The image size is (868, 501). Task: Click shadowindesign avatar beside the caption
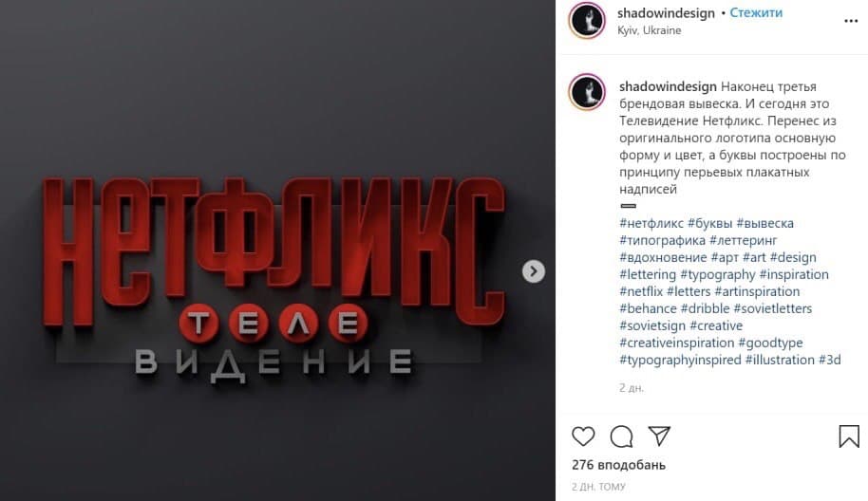587,91
